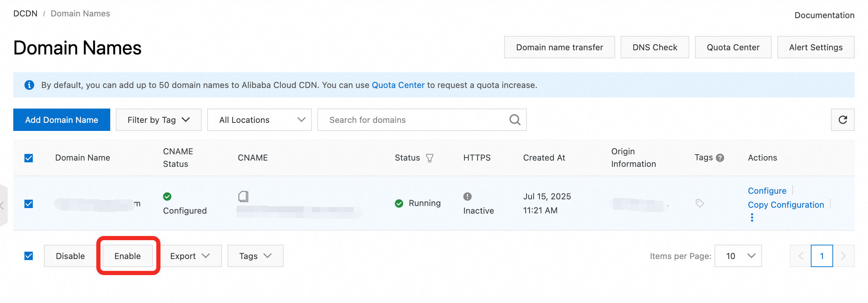Click the search magnifier icon
This screenshot has height=303, width=868.
tap(515, 120)
